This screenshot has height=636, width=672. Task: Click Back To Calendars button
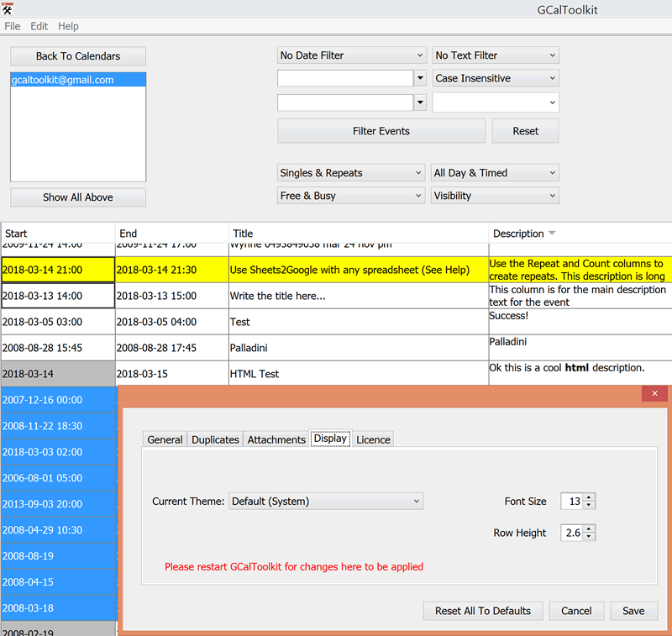[78, 56]
